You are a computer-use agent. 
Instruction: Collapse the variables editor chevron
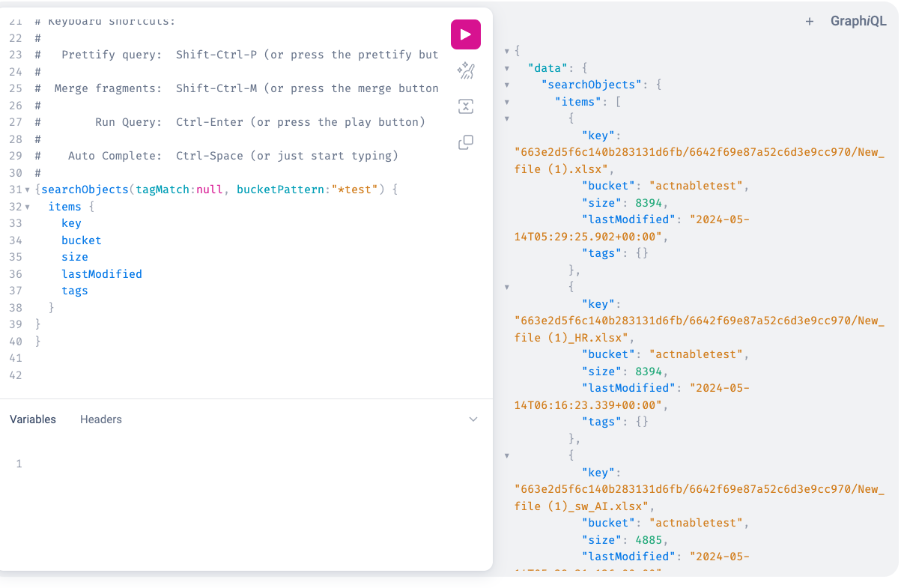pyautogui.click(x=473, y=419)
